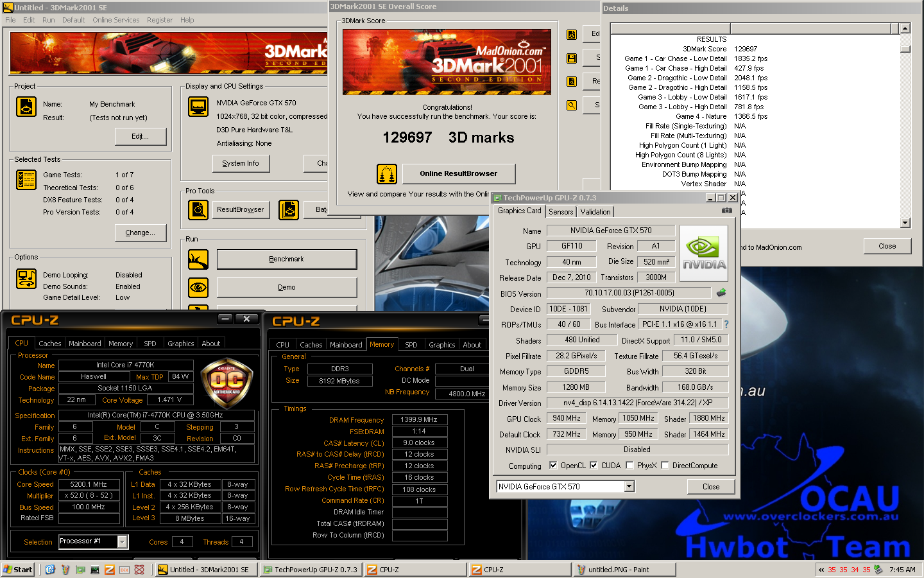The image size is (924, 578).
Task: Click the Gigabyte OC motherboard logo in CPU-Z
Action: click(x=226, y=382)
